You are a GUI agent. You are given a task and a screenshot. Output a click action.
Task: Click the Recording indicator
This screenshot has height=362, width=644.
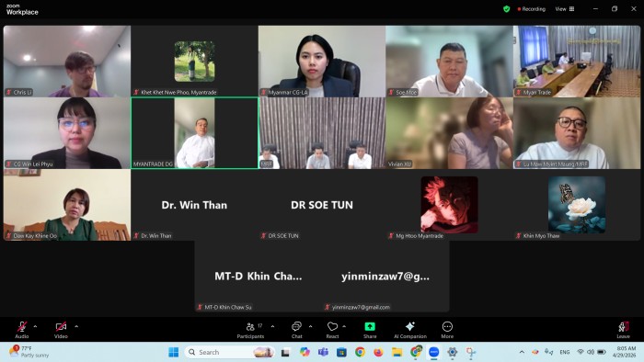click(532, 9)
